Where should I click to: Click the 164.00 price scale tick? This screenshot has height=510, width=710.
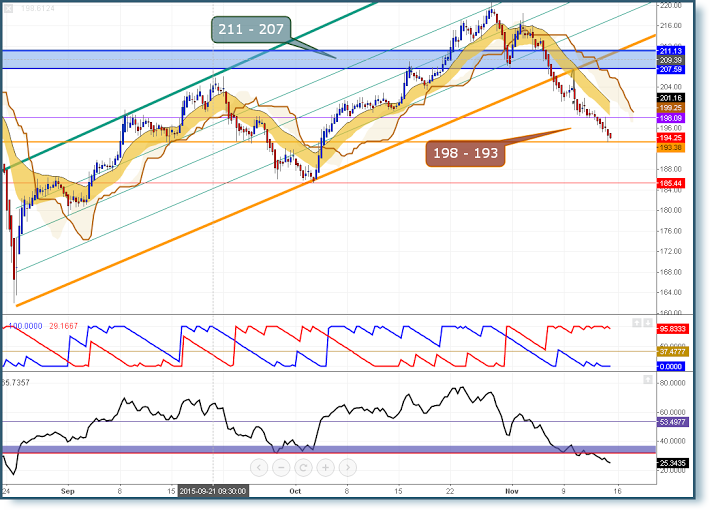click(671, 293)
